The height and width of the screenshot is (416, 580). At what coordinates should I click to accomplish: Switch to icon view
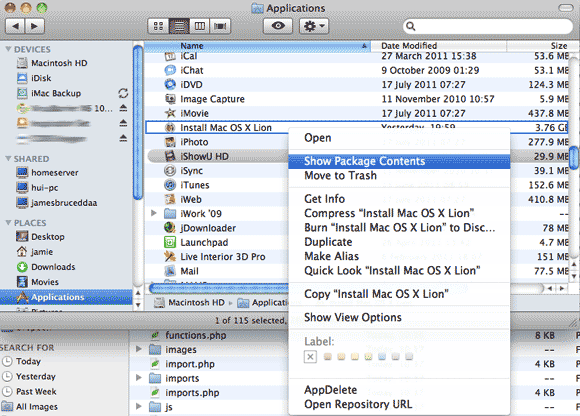[158, 26]
